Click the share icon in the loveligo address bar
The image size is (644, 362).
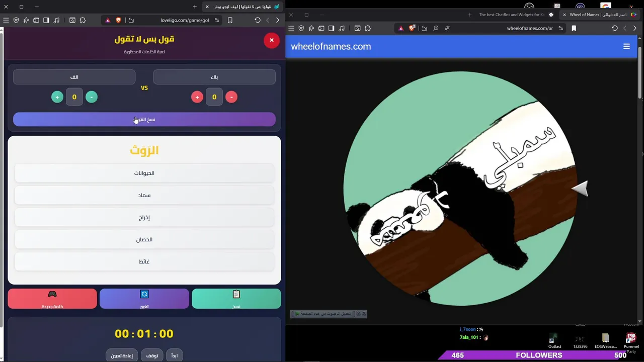(x=131, y=20)
